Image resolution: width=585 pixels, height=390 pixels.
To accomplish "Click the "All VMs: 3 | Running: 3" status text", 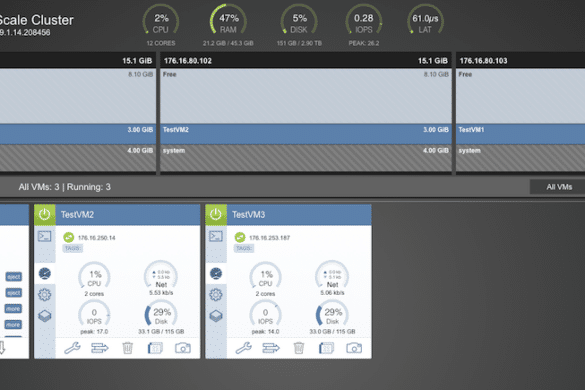I will tap(65, 187).
